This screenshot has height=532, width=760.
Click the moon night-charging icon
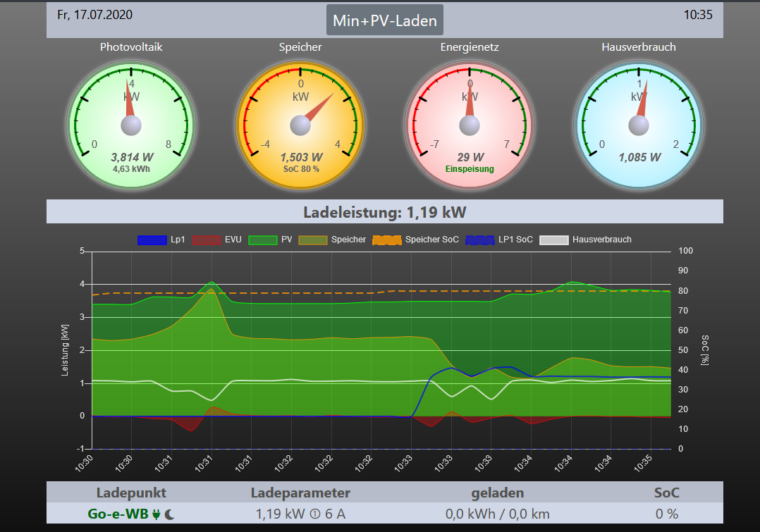pyautogui.click(x=169, y=514)
